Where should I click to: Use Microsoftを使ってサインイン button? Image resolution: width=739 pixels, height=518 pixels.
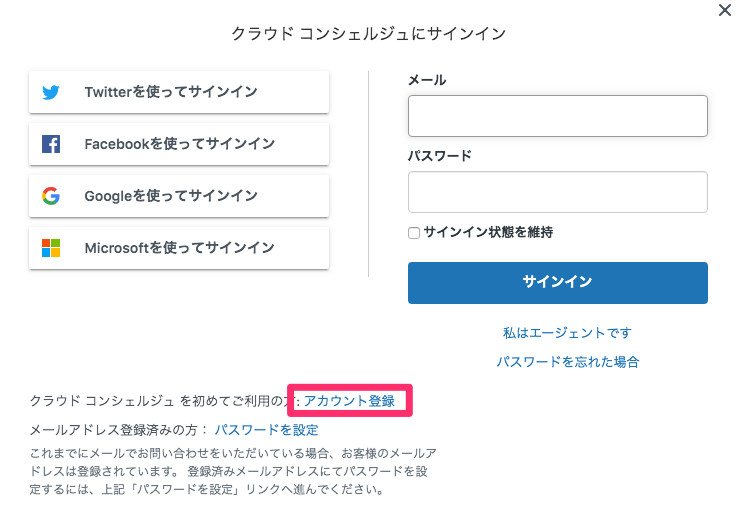tap(179, 248)
